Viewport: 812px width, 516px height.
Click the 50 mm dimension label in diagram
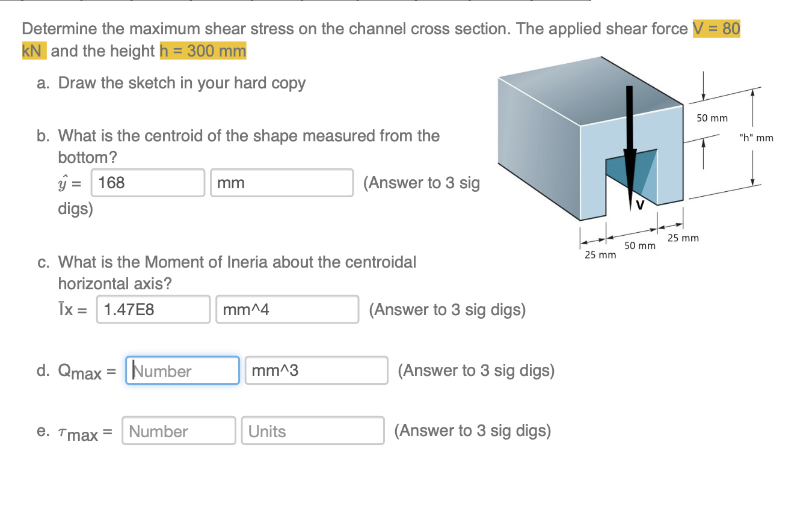click(711, 118)
